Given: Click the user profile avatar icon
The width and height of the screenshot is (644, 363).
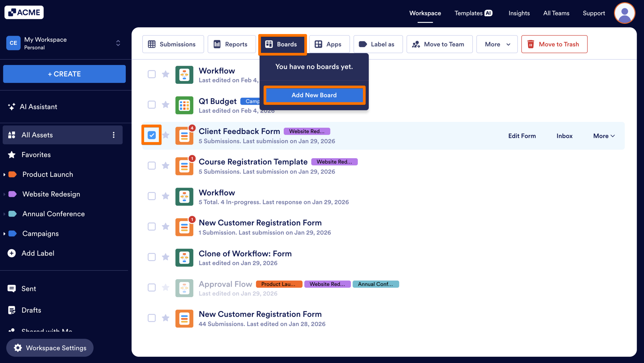Looking at the screenshot, I should point(624,13).
